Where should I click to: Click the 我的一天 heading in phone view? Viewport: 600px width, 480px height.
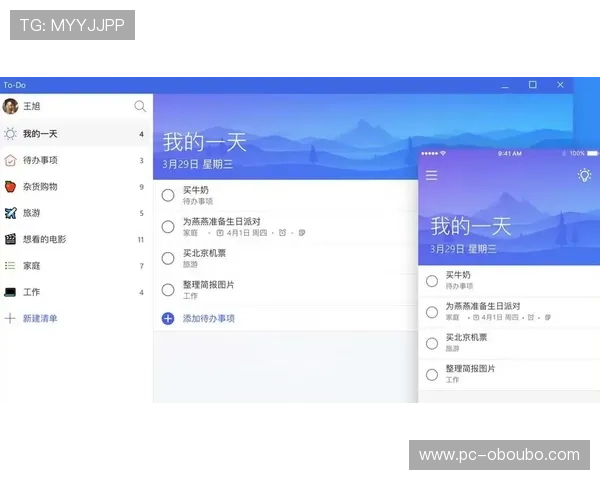tap(471, 226)
